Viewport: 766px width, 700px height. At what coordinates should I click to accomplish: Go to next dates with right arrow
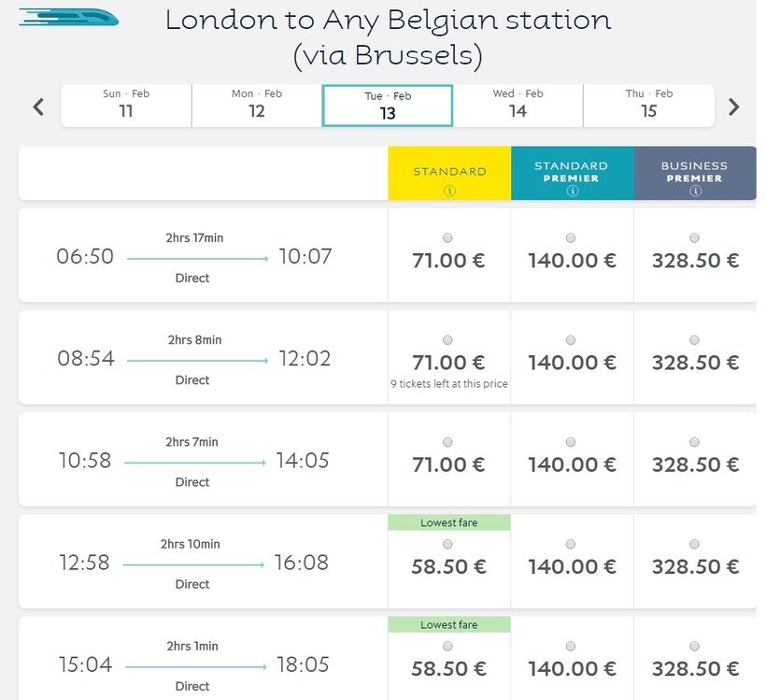pyautogui.click(x=734, y=107)
